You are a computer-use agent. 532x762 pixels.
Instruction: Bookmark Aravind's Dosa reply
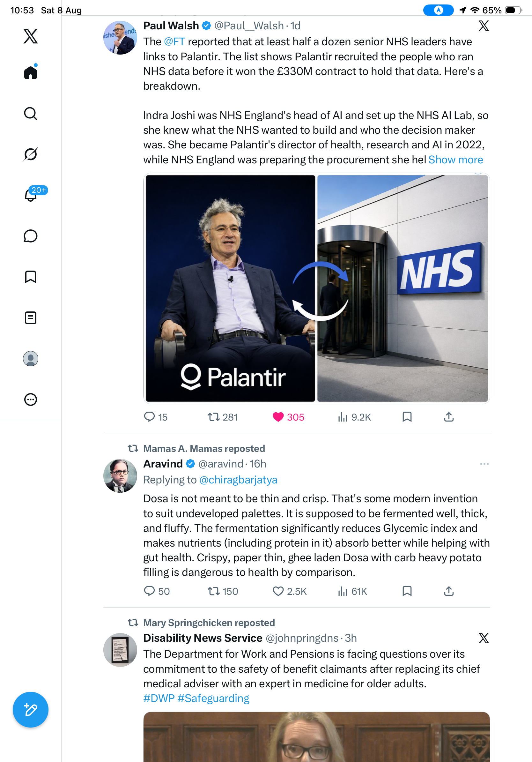pos(407,591)
